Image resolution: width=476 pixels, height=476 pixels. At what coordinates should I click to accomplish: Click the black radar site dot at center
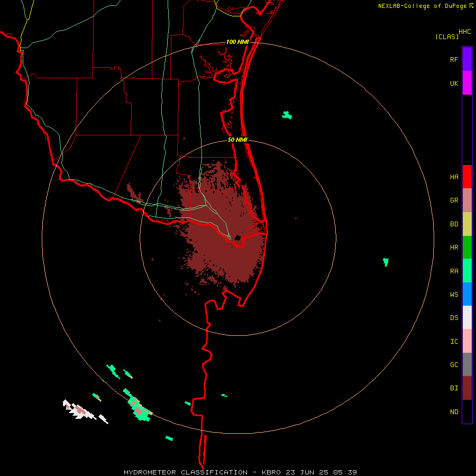[237, 237]
